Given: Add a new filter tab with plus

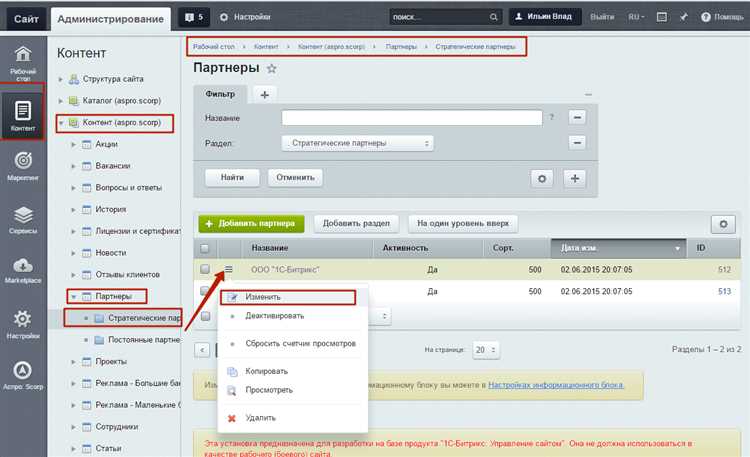Looking at the screenshot, I should 265,95.
